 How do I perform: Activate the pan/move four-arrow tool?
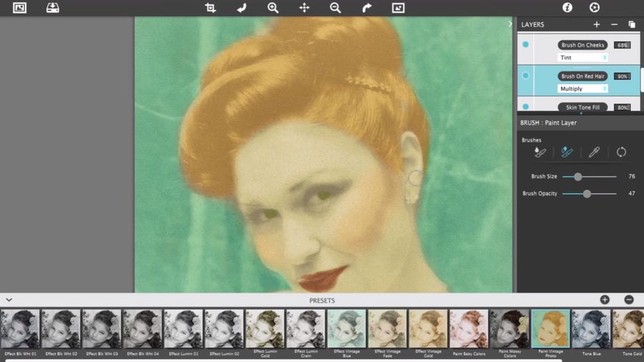[x=304, y=8]
